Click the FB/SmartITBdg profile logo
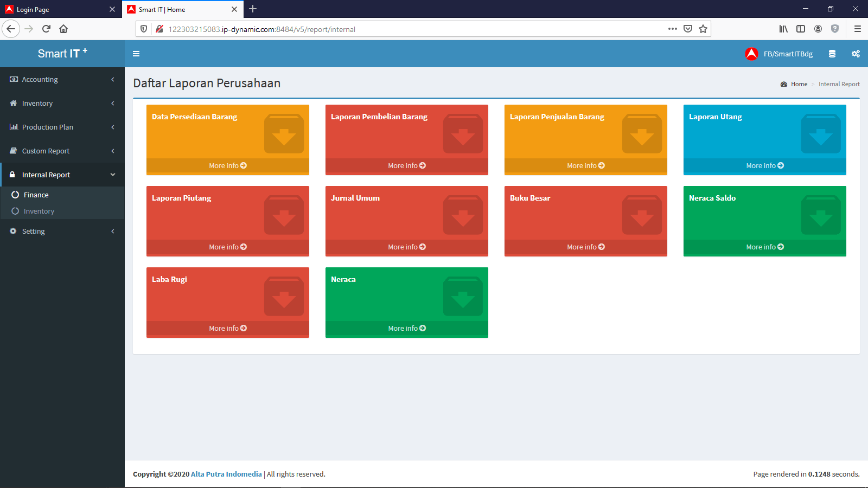 (x=751, y=54)
